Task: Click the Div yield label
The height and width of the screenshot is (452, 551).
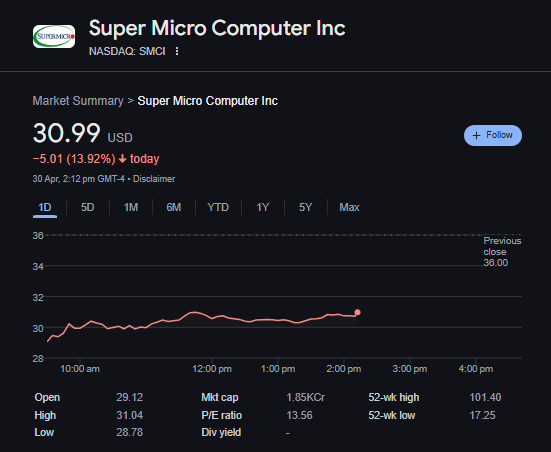Action: (221, 432)
